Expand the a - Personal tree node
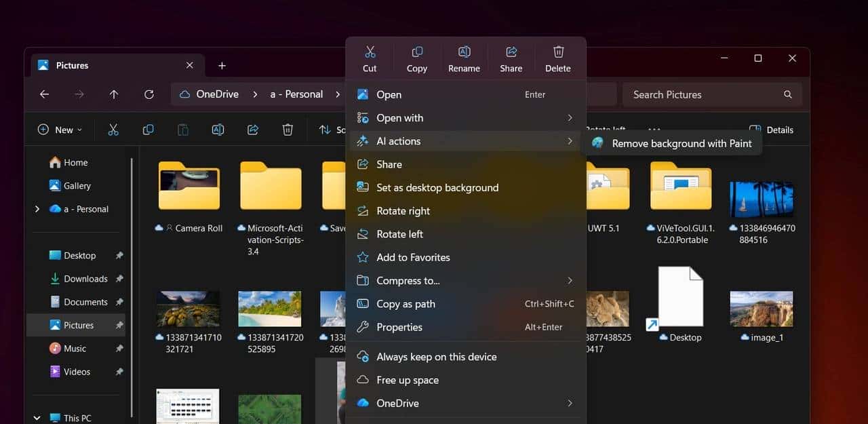 (x=37, y=209)
